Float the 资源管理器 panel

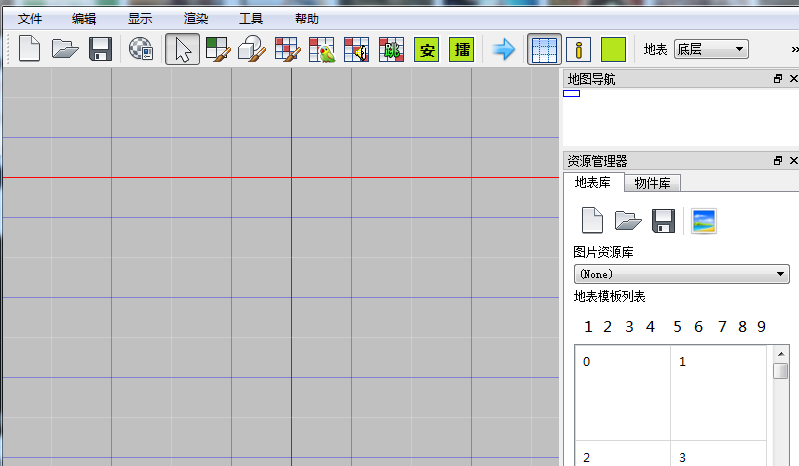tap(778, 160)
